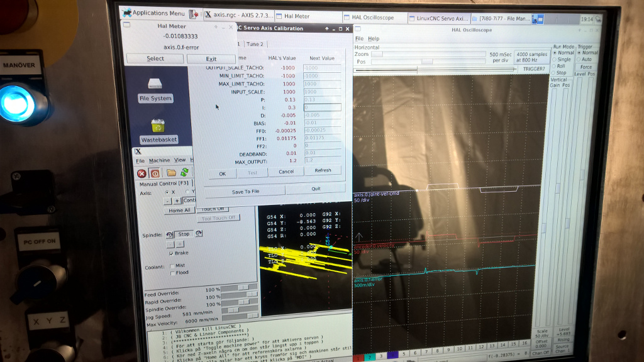
Task: Enable the Flood coolant checkbox
Action: [172, 273]
